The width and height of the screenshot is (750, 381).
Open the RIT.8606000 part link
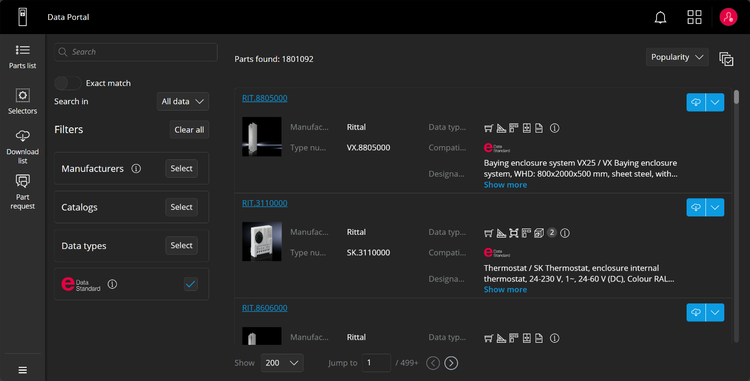[x=265, y=308]
